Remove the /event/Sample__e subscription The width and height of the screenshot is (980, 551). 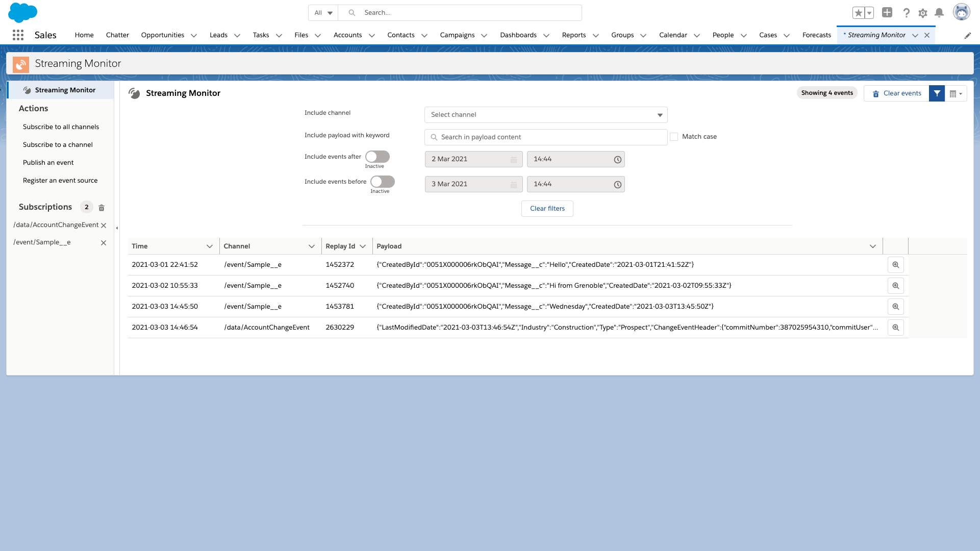pyautogui.click(x=104, y=243)
